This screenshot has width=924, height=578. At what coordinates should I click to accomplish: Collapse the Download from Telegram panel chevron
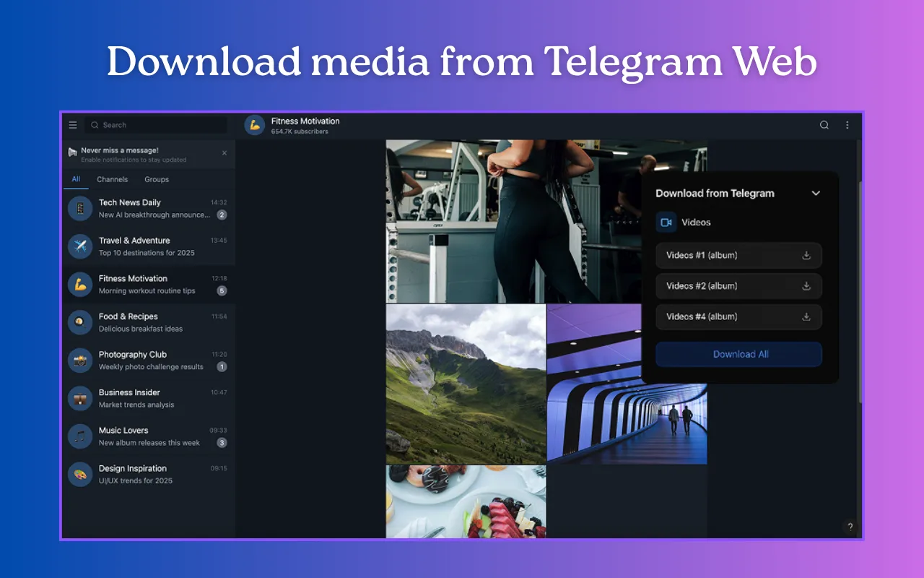[816, 193]
